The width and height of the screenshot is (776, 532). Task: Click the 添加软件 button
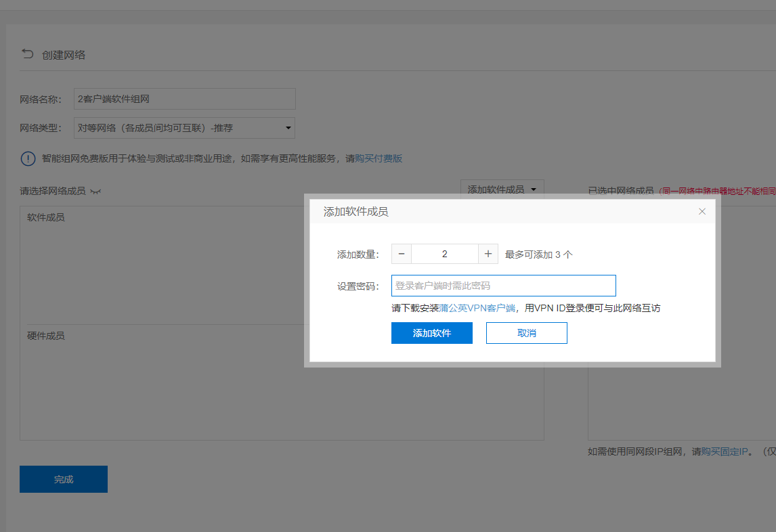pyautogui.click(x=431, y=332)
